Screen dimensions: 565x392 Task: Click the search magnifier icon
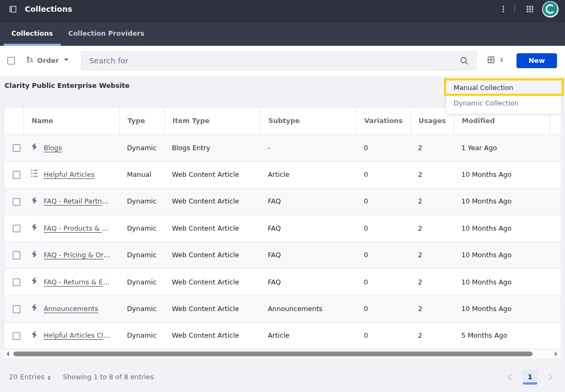pyautogui.click(x=464, y=61)
